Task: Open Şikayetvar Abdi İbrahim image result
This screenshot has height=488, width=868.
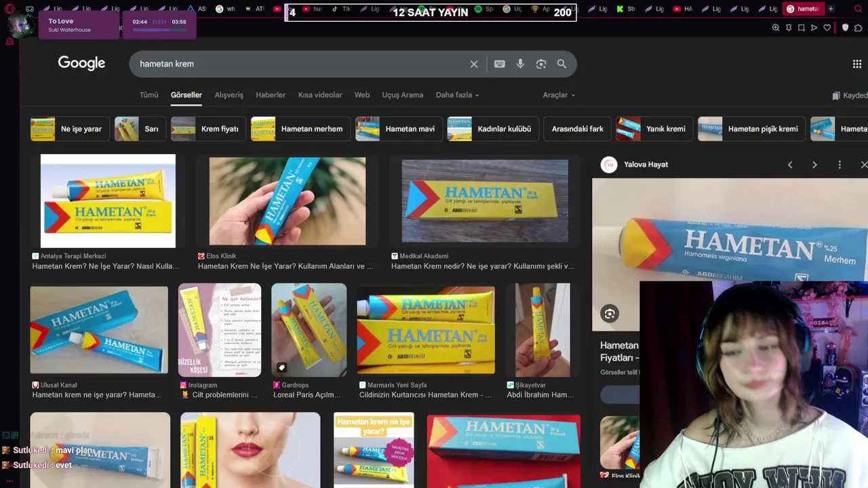Action: click(x=542, y=330)
